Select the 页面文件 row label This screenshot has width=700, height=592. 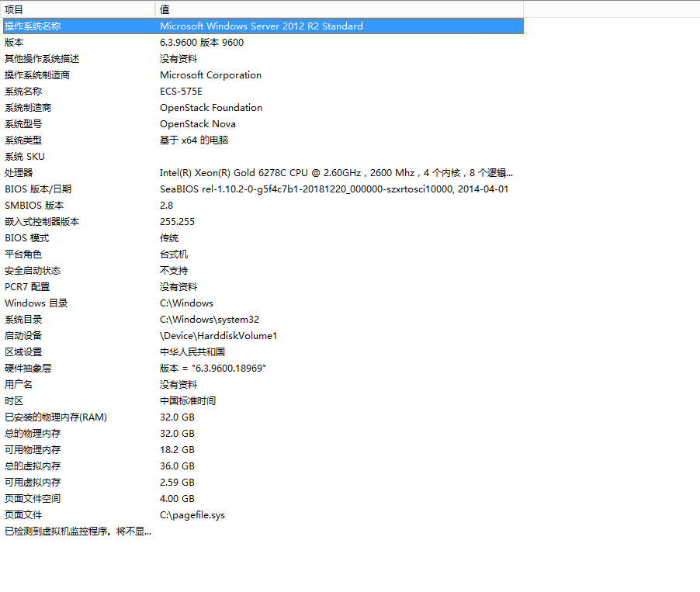pyautogui.click(x=23, y=514)
